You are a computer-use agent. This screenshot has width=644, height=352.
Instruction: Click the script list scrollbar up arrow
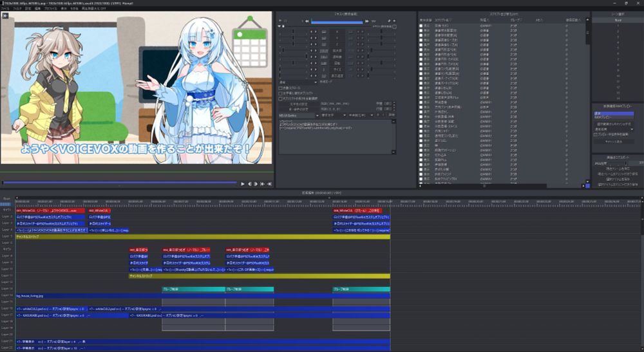(x=588, y=19)
